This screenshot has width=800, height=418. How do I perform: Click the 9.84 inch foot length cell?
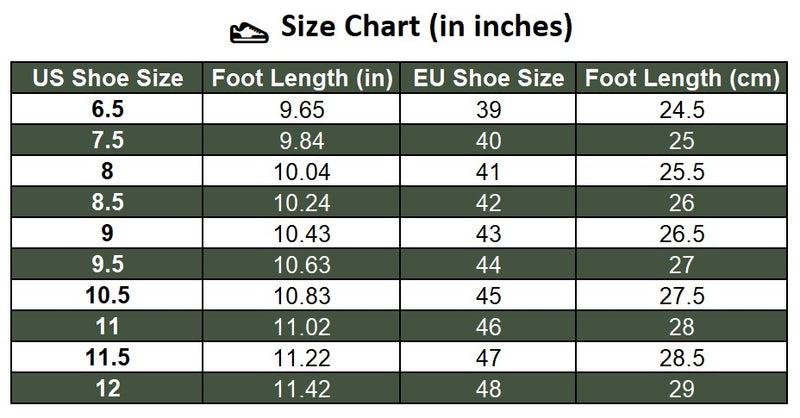[302, 140]
